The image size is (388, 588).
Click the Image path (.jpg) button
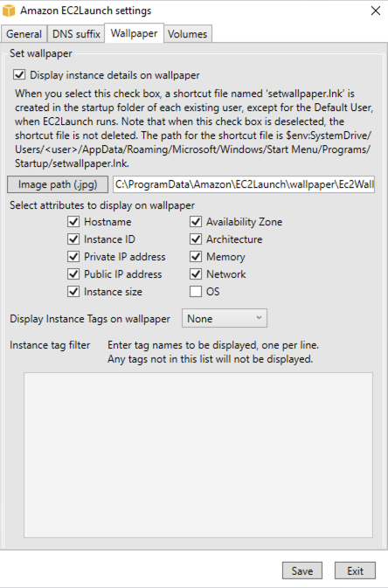tap(58, 184)
